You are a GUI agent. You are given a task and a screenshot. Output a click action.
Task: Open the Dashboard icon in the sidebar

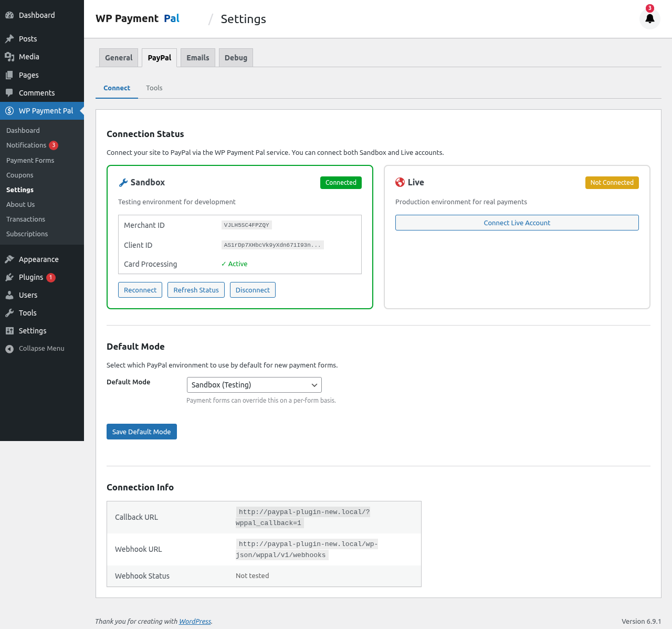point(9,15)
